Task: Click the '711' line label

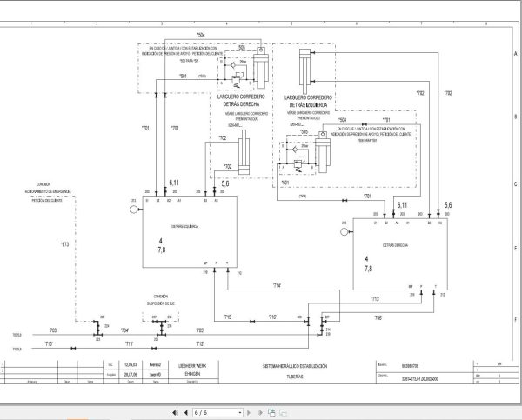Action: 129,343
